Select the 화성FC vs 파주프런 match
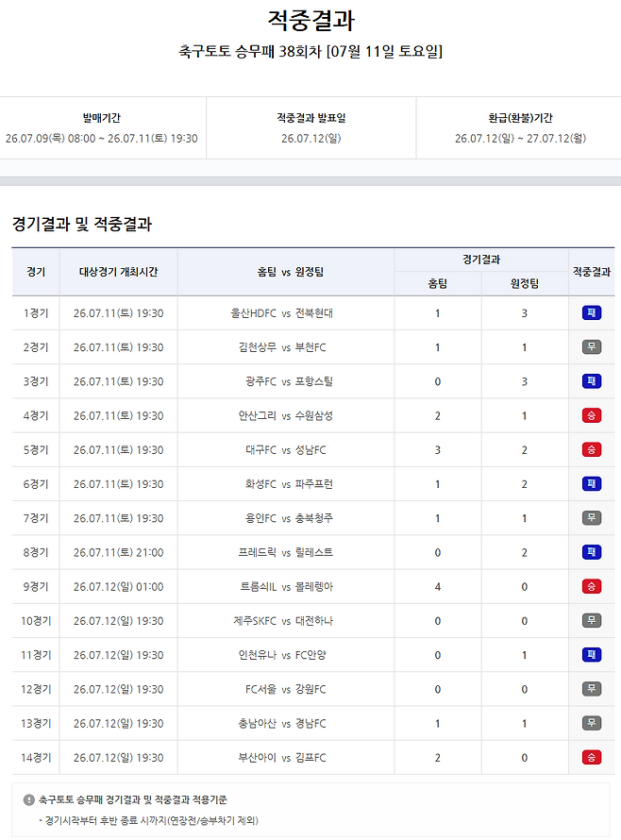The image size is (621, 840). [289, 484]
